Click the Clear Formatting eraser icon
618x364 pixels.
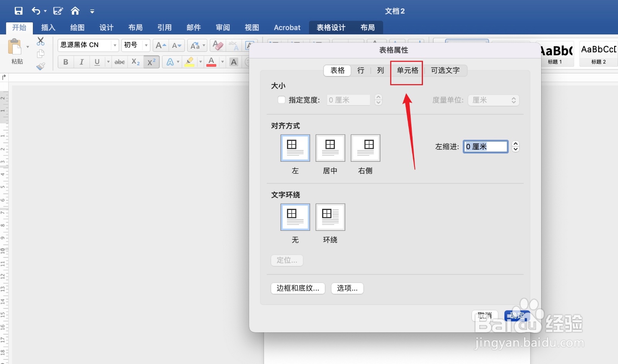point(218,46)
